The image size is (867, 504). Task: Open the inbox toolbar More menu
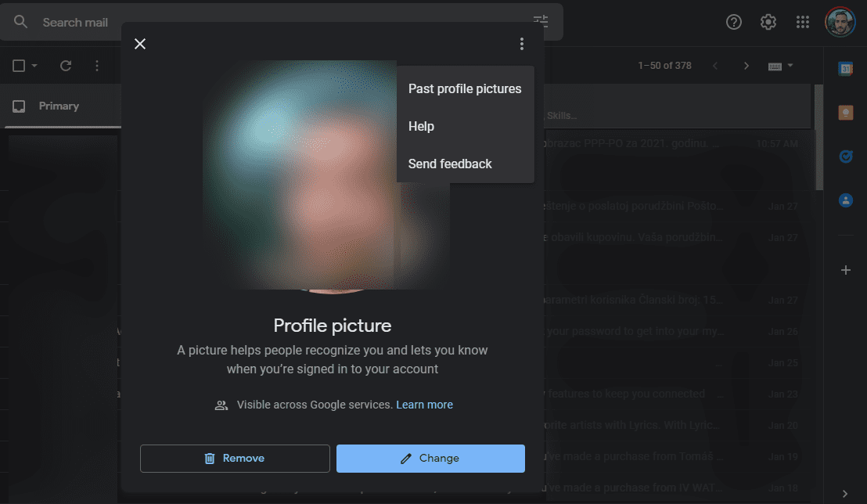click(97, 66)
